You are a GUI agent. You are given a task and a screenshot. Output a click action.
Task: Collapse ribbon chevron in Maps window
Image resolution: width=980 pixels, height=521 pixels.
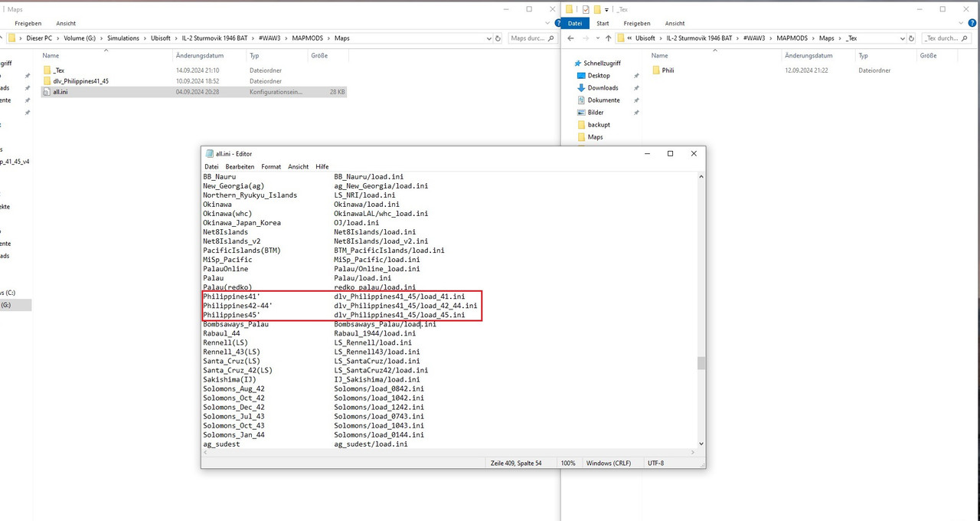(547, 23)
